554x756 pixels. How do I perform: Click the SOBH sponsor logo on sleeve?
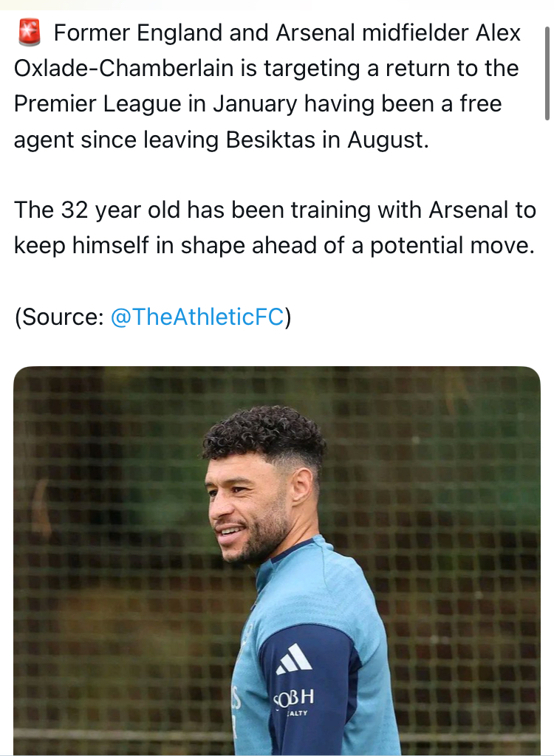(x=294, y=698)
